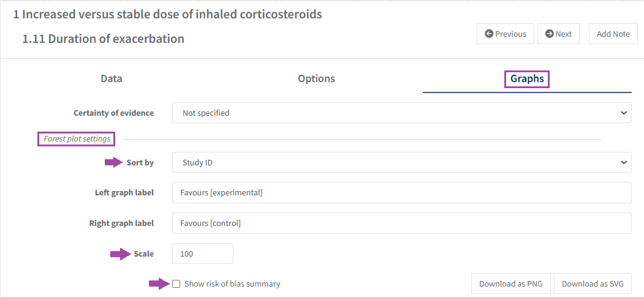Open the Options tab
The height and width of the screenshot is (297, 644).
point(316,78)
